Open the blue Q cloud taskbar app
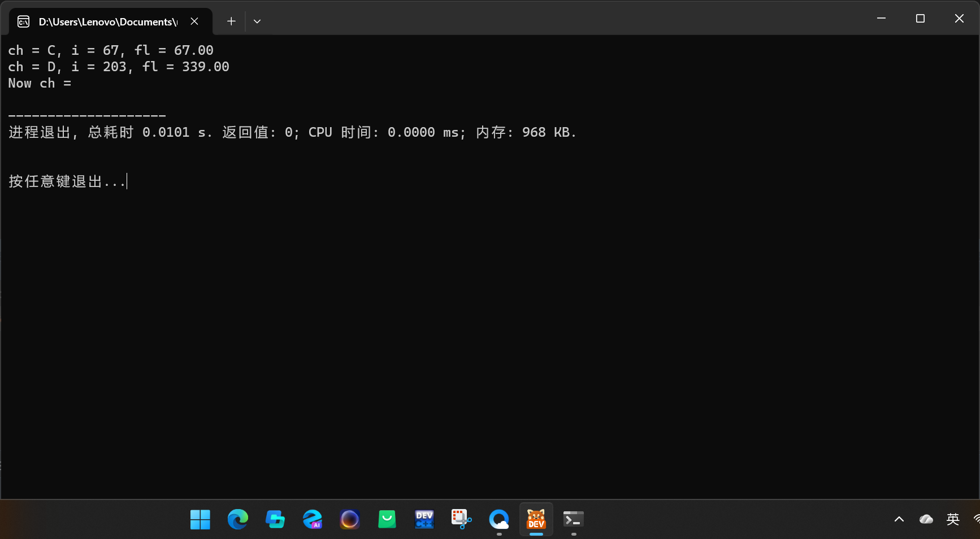Viewport: 980px width, 539px height. [x=498, y=519]
